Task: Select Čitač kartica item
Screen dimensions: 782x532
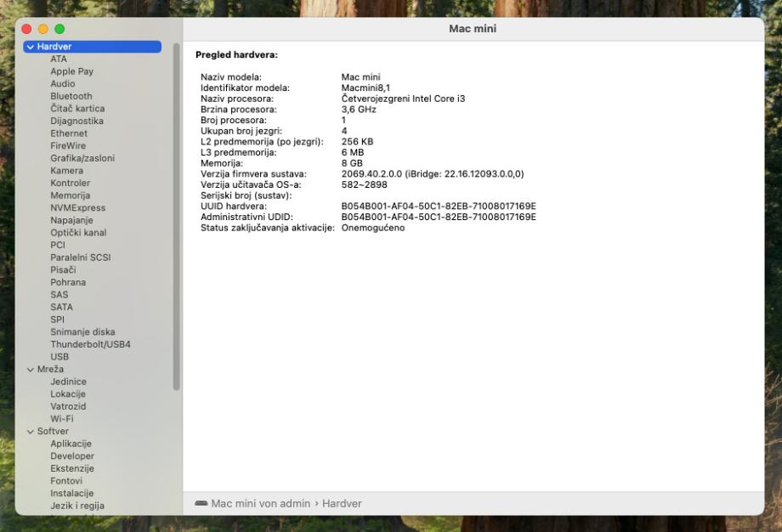Action: pyautogui.click(x=77, y=109)
